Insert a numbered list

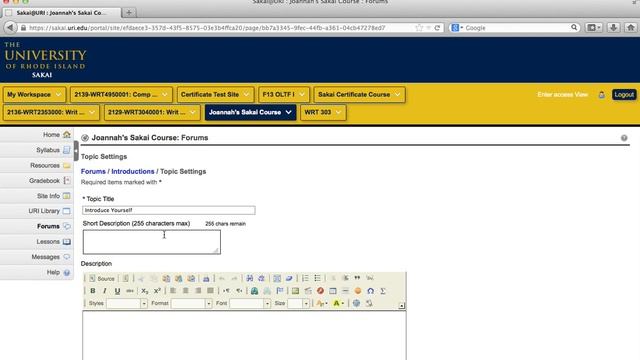coord(305,278)
